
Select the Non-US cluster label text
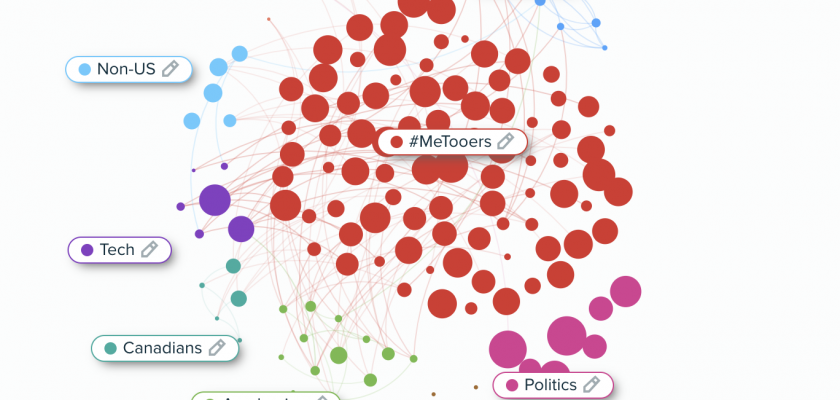click(126, 70)
